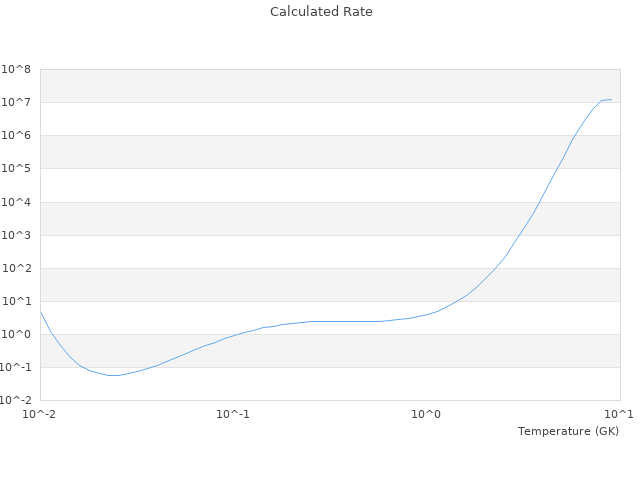Select the 10^8 y-axis tick label
Screen dimensions: 640x480
pyautogui.click(x=16, y=69)
